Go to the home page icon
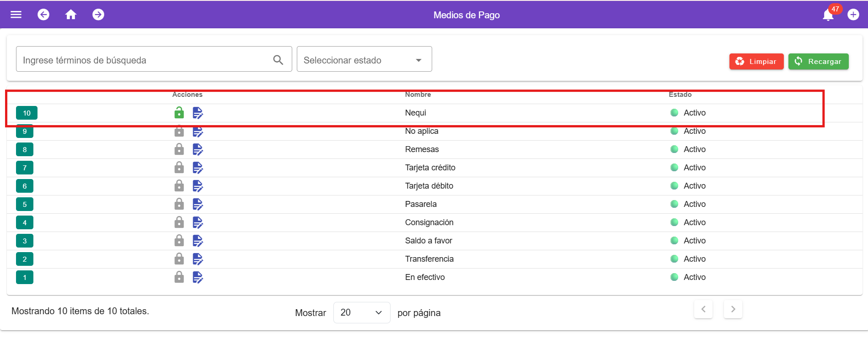The height and width of the screenshot is (364, 868). tap(71, 15)
